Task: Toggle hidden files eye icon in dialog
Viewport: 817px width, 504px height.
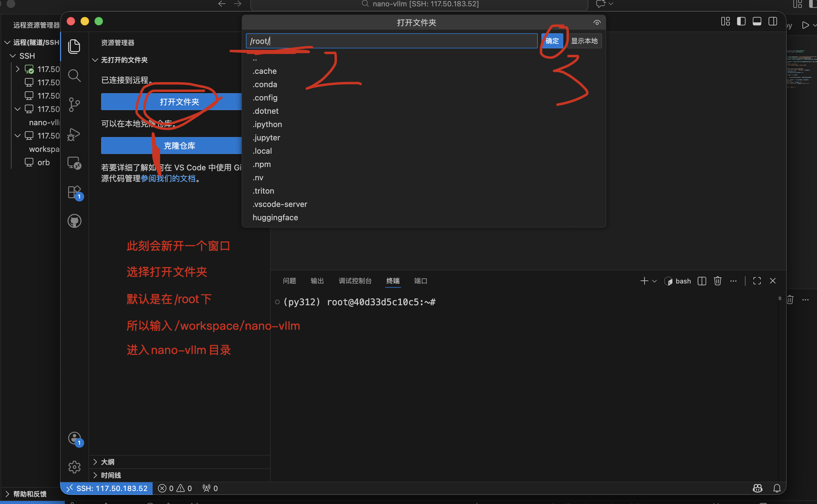Action: (x=597, y=23)
